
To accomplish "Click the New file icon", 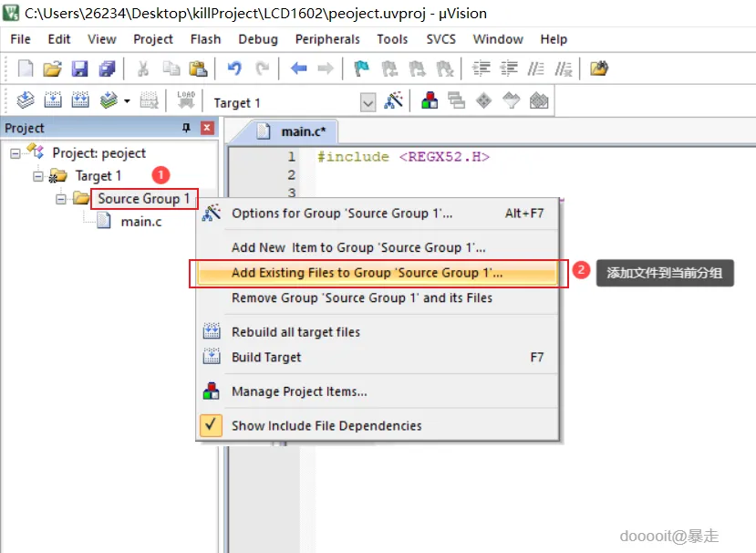I will click(25, 69).
